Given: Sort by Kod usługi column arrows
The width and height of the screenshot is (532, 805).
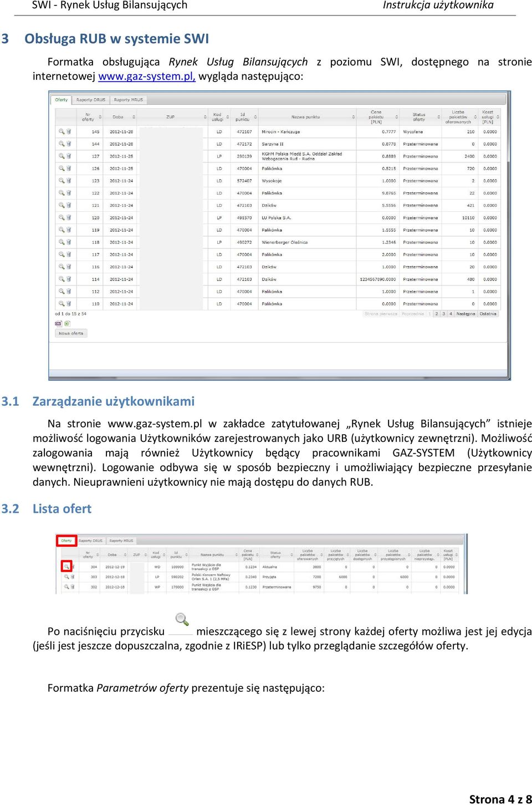Looking at the screenshot, I should (x=228, y=117).
